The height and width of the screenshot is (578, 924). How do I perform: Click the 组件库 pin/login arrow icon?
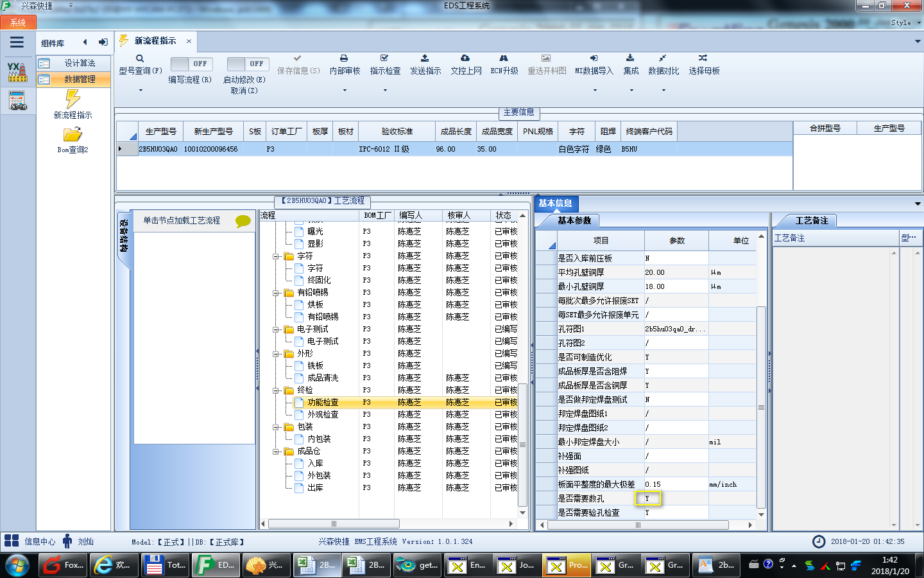tap(103, 42)
